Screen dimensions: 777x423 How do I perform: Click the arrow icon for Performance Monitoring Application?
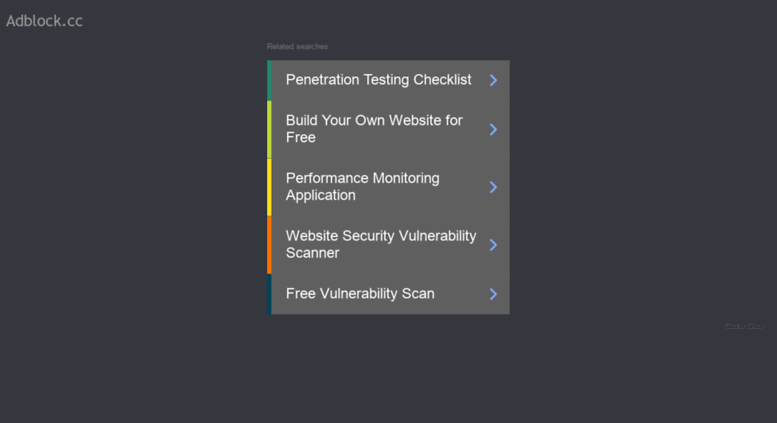(493, 187)
